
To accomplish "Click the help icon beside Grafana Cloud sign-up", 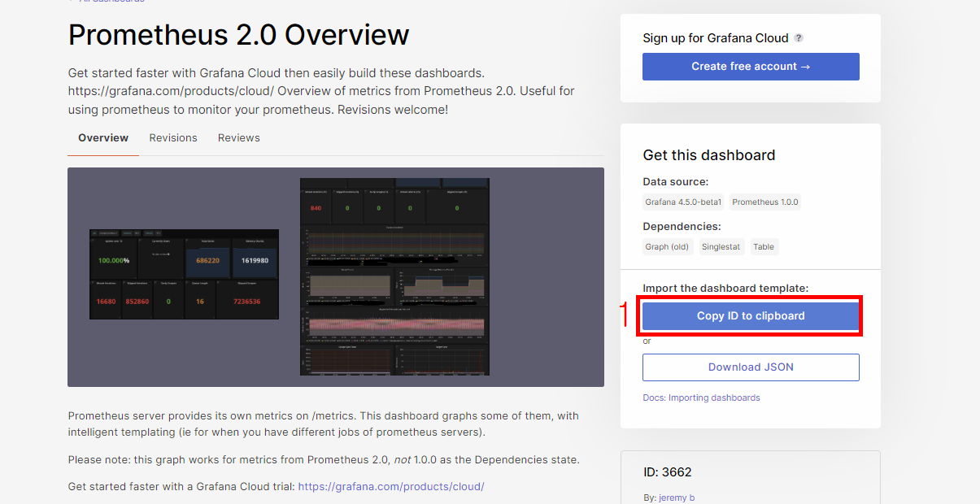I will 799,38.
